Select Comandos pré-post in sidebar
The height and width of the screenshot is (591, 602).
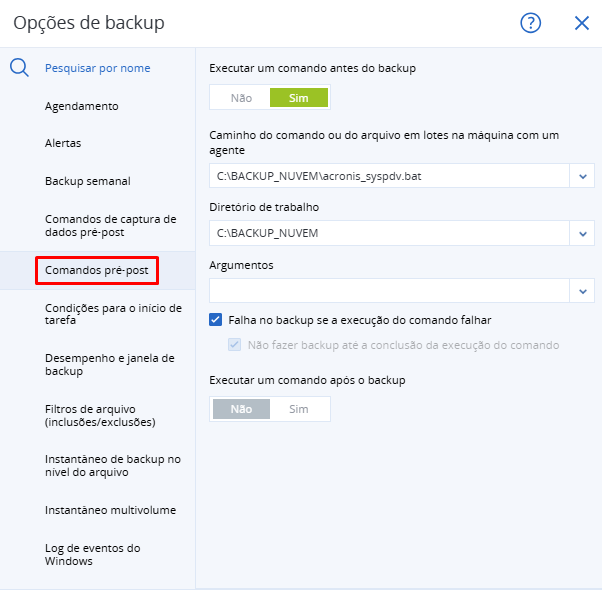[x=96, y=271]
